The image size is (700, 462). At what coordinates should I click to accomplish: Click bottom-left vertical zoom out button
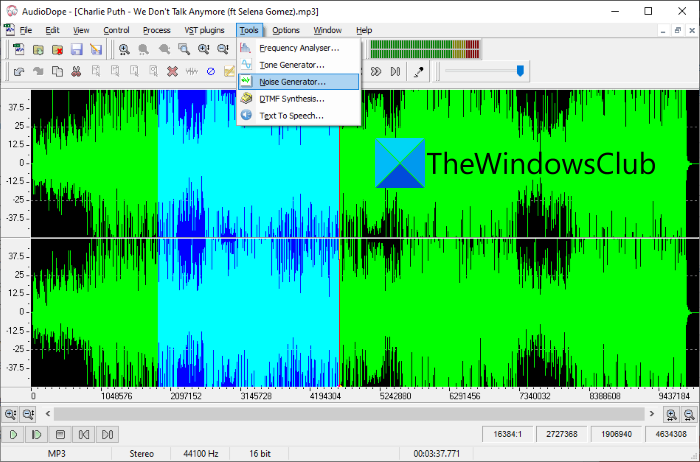click(x=28, y=414)
